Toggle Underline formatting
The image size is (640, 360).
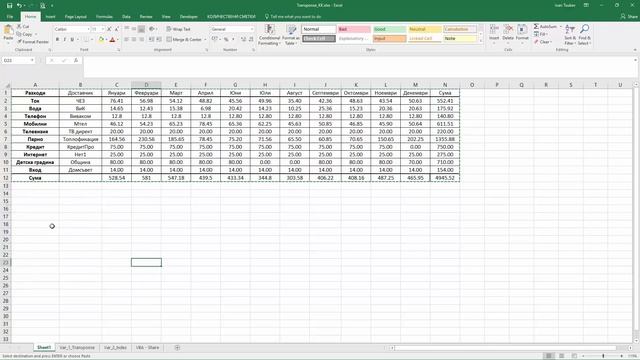[72, 40]
